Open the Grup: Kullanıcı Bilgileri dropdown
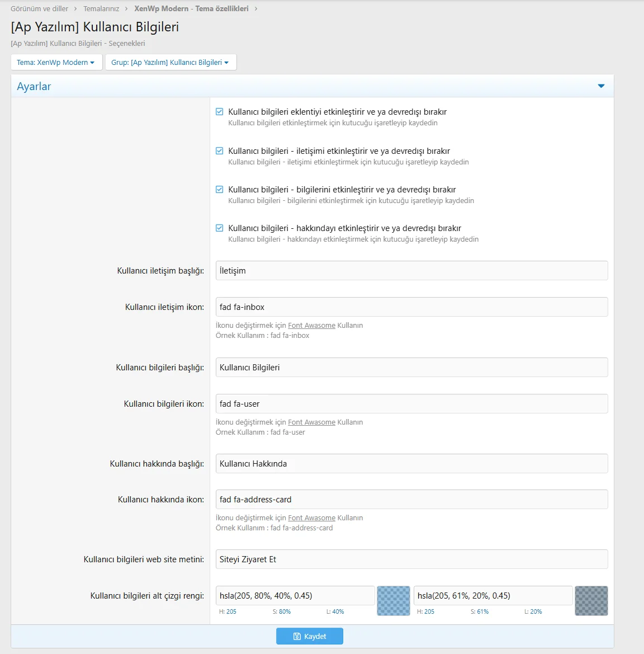Viewport: 644px width, 654px height. pos(171,62)
